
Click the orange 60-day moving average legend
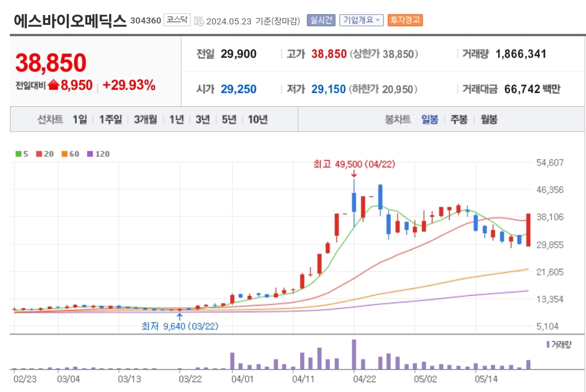[70, 154]
